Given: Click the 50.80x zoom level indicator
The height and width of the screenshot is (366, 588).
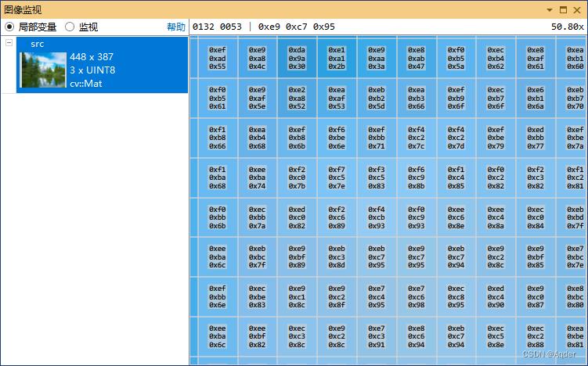Looking at the screenshot, I should coord(566,27).
